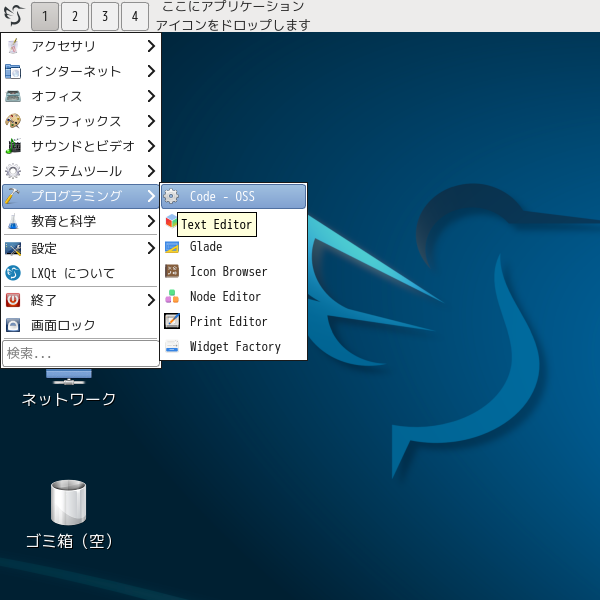
Task: Launch Widget Factory from the submenu
Action: coord(233,346)
